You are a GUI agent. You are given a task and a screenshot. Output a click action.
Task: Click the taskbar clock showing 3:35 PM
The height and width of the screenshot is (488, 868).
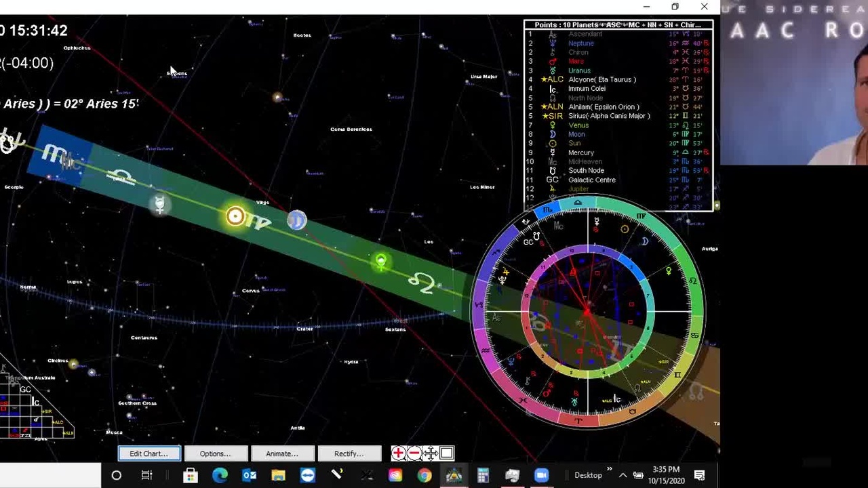point(665,474)
